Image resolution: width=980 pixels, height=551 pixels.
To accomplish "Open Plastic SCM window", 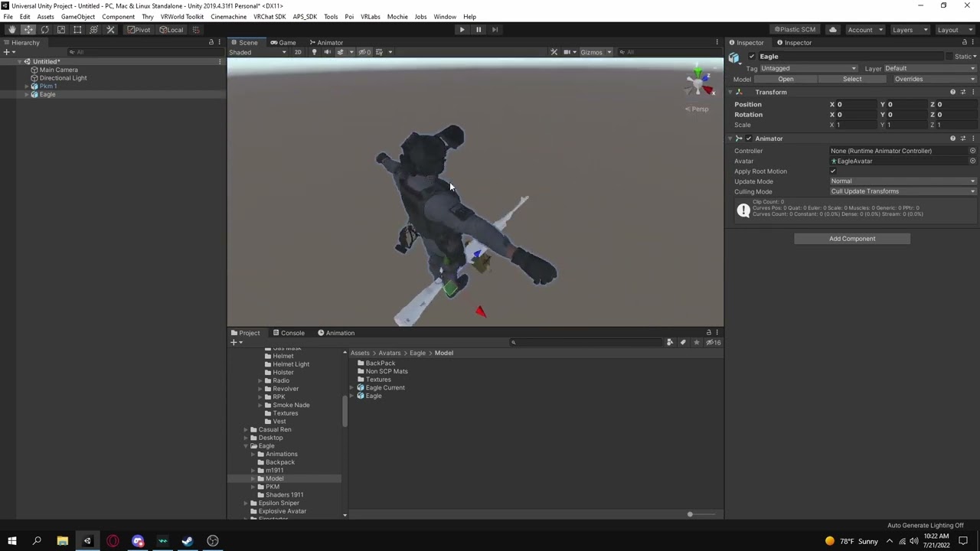I will click(794, 30).
